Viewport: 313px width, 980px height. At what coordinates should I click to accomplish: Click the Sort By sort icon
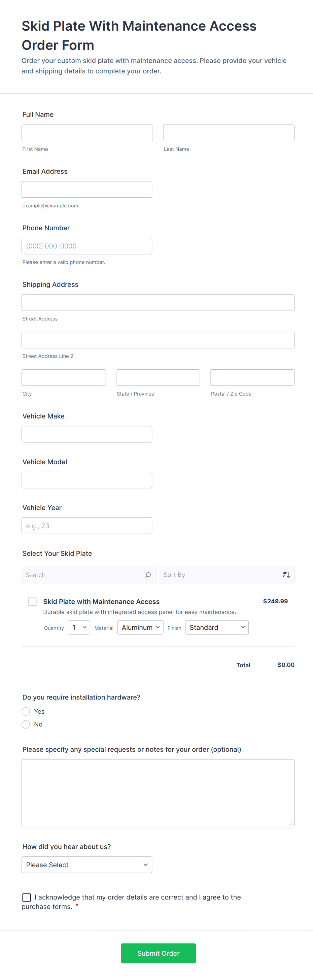click(286, 575)
